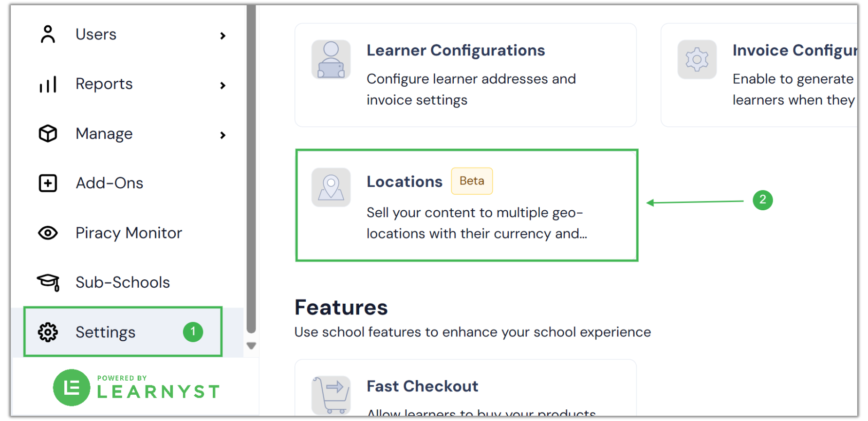Image resolution: width=868 pixels, height=421 pixels.
Task: Select the Settings gear icon
Action: pos(47,332)
